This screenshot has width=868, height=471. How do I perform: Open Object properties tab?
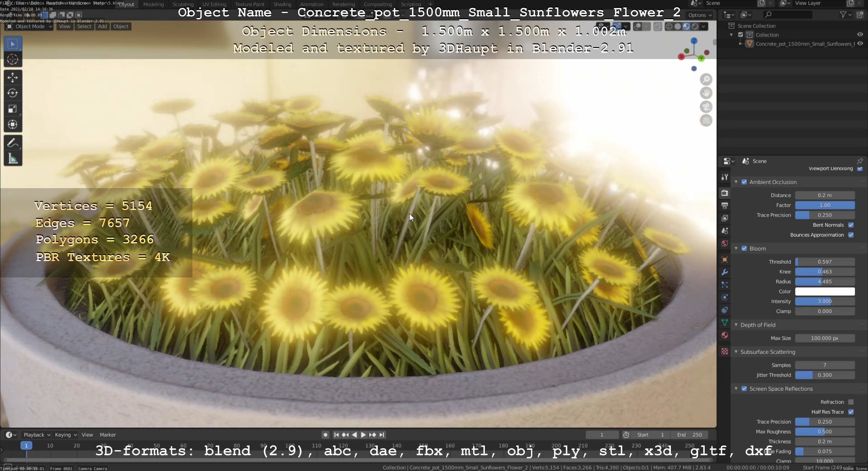click(x=725, y=260)
